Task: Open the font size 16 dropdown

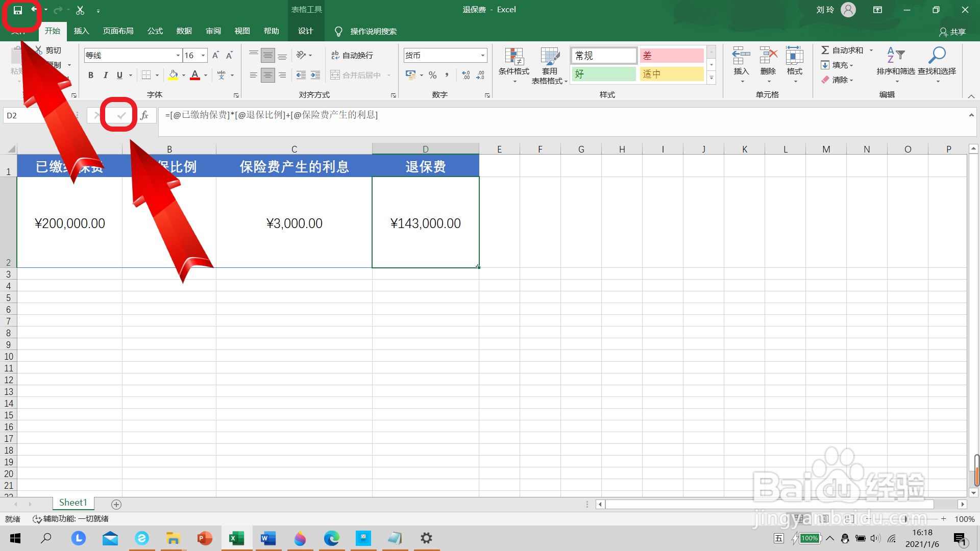Action: pyautogui.click(x=203, y=55)
